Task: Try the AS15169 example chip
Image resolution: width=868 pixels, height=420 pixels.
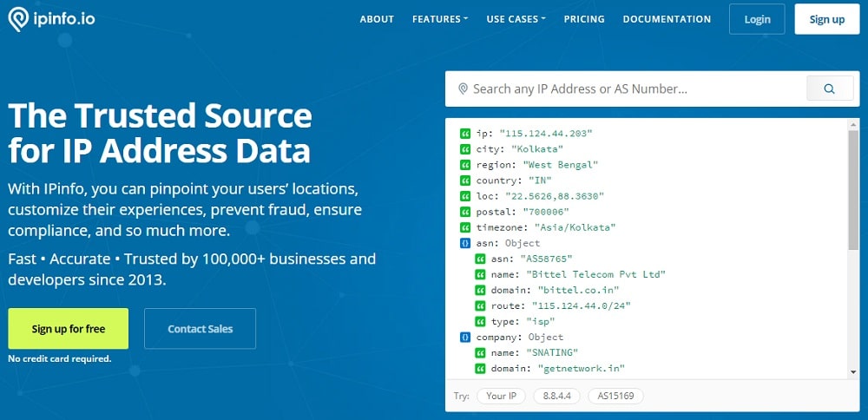Action: 615,396
